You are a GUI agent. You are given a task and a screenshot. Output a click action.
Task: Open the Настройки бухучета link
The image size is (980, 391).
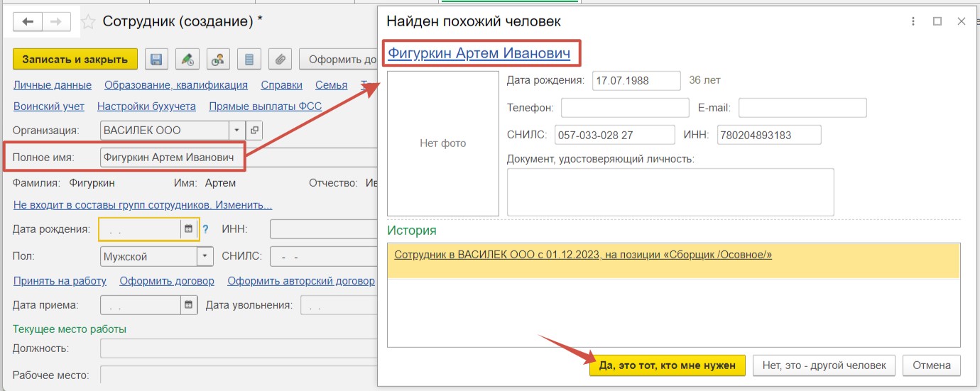146,106
